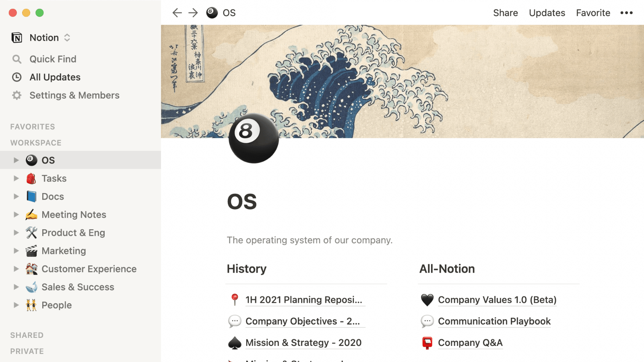Click speech bubble icon beside Company Objectives
Screen dimensions: 644x362
(235, 321)
